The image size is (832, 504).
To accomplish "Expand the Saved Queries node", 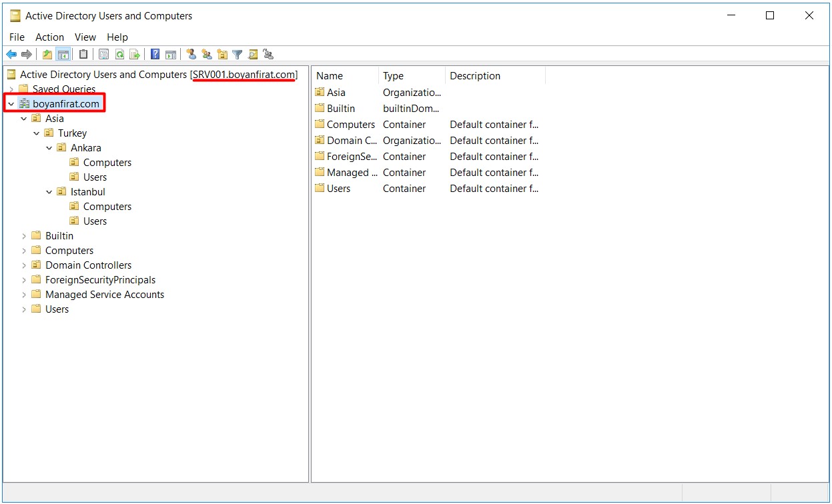I will pos(11,89).
